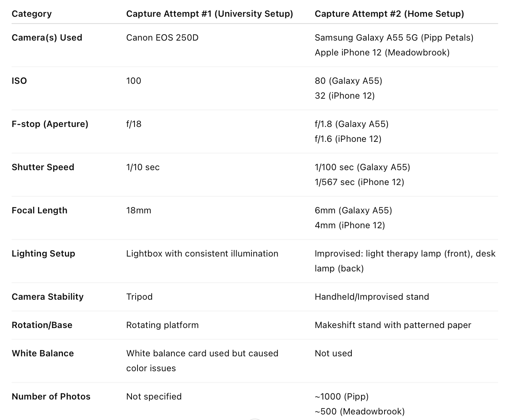The height and width of the screenshot is (420, 506).
Task: Select "Lightbox with consistent illumination" text
Action: [x=202, y=254]
